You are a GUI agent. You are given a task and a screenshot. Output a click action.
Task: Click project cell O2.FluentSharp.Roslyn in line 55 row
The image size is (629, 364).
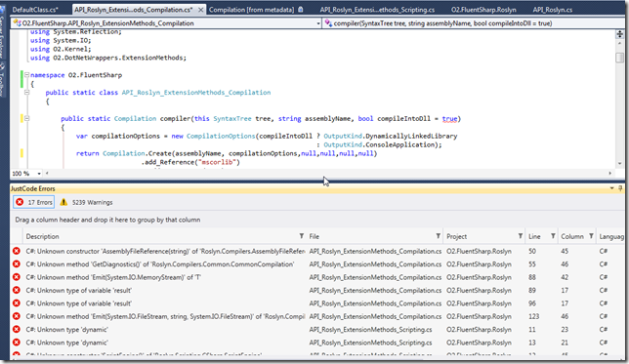(x=479, y=264)
